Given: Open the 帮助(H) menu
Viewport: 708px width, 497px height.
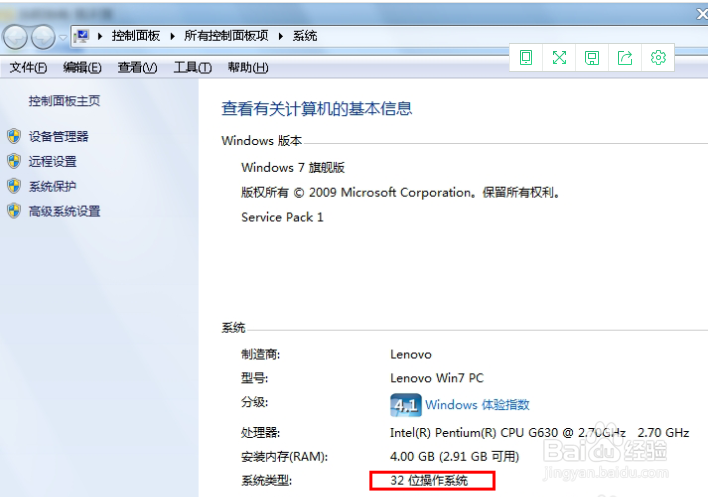Looking at the screenshot, I should point(248,68).
